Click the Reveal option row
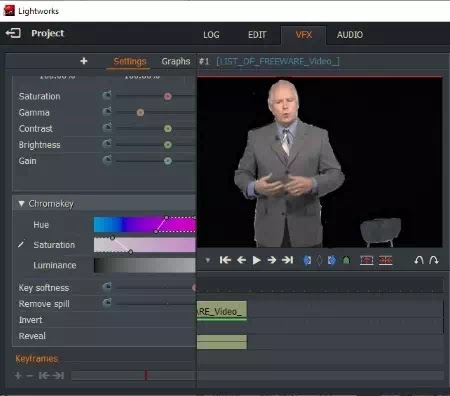Image resolution: width=450 pixels, height=396 pixels. (104, 336)
